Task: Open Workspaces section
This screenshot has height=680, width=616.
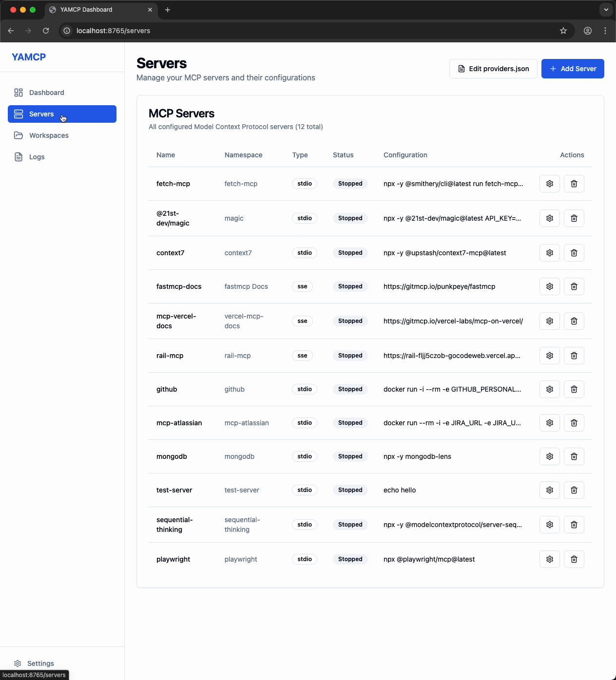Action: [62, 135]
